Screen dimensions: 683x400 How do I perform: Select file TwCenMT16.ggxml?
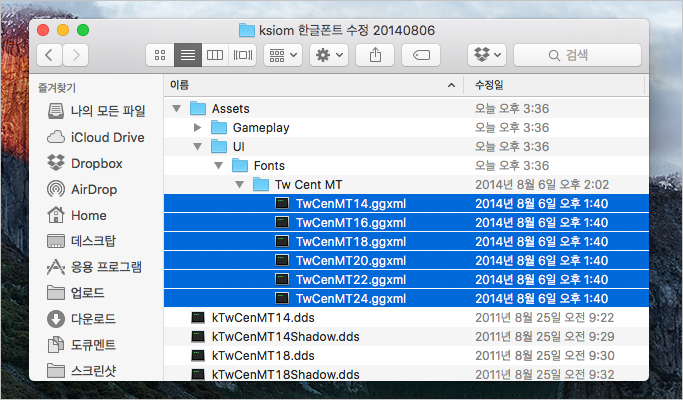click(406, 223)
